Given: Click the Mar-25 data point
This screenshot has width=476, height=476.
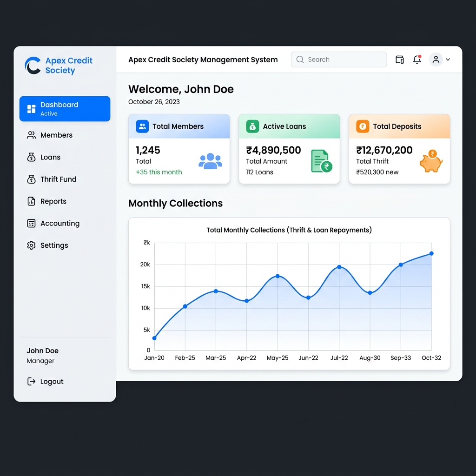Looking at the screenshot, I should pyautogui.click(x=216, y=291).
